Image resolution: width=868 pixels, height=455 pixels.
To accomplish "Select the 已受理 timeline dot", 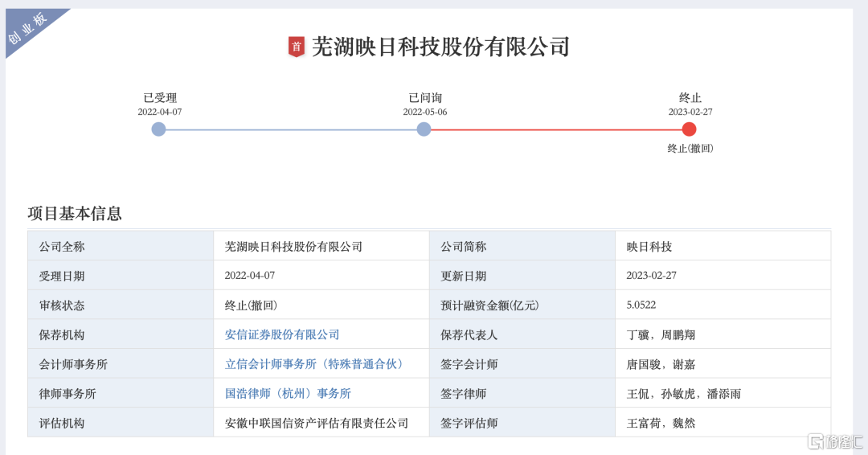I will click(x=158, y=129).
